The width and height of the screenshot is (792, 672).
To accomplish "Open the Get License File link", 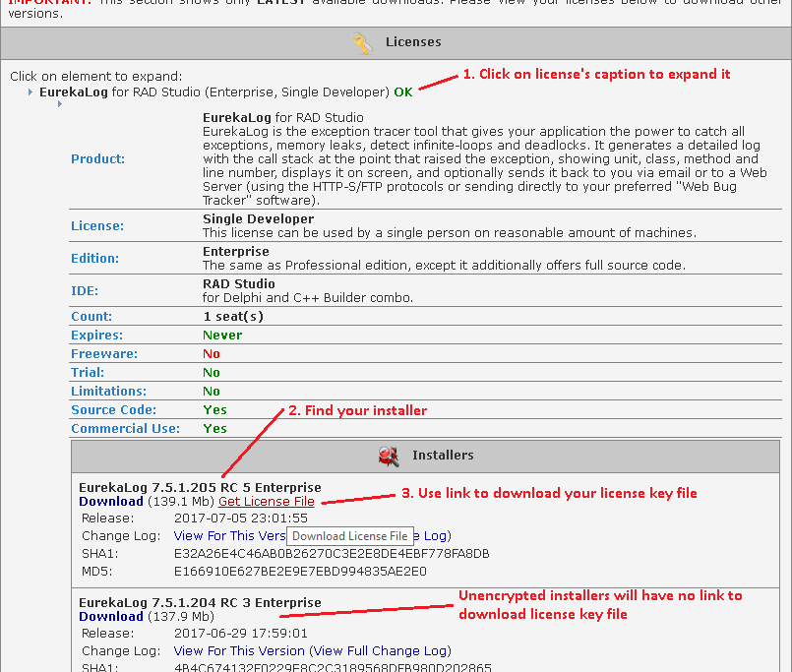I will coord(267,501).
